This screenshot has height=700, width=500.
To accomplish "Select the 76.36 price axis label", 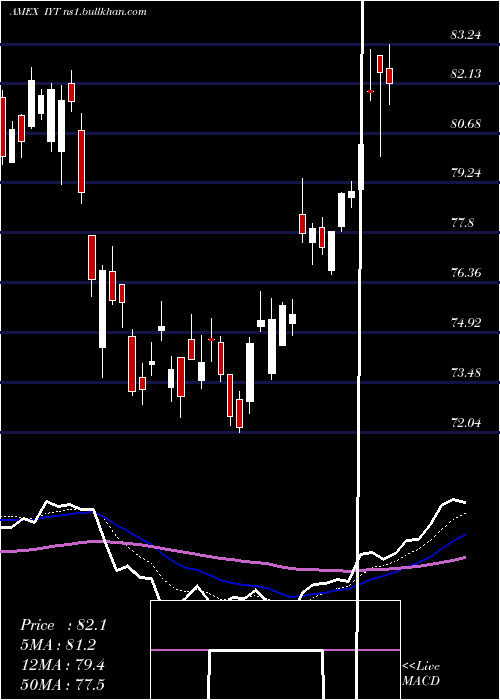I will (x=466, y=272).
